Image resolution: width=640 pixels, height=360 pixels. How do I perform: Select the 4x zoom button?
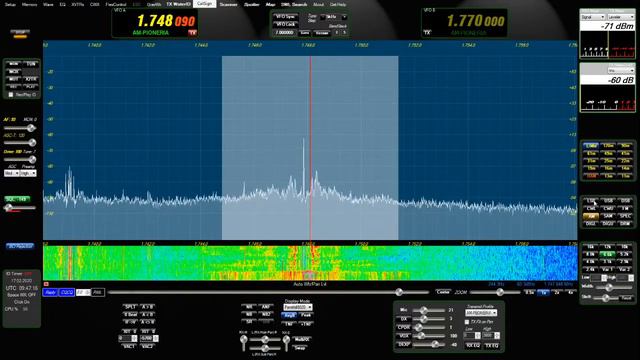pos(571,292)
